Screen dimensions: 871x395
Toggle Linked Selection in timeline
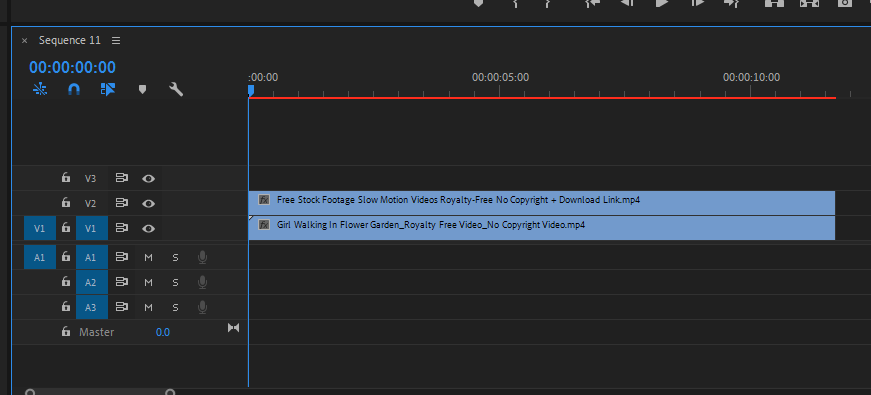[108, 89]
